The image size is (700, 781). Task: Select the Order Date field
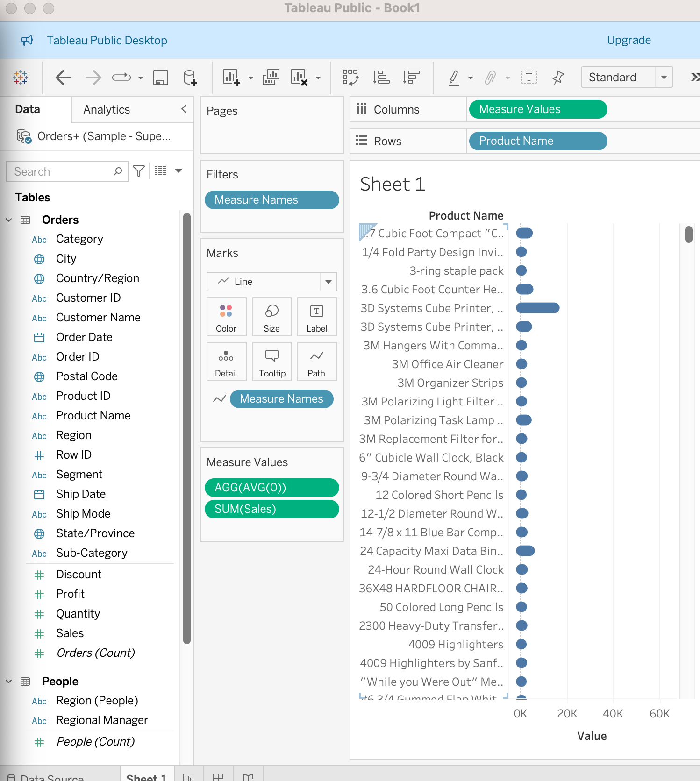point(84,337)
